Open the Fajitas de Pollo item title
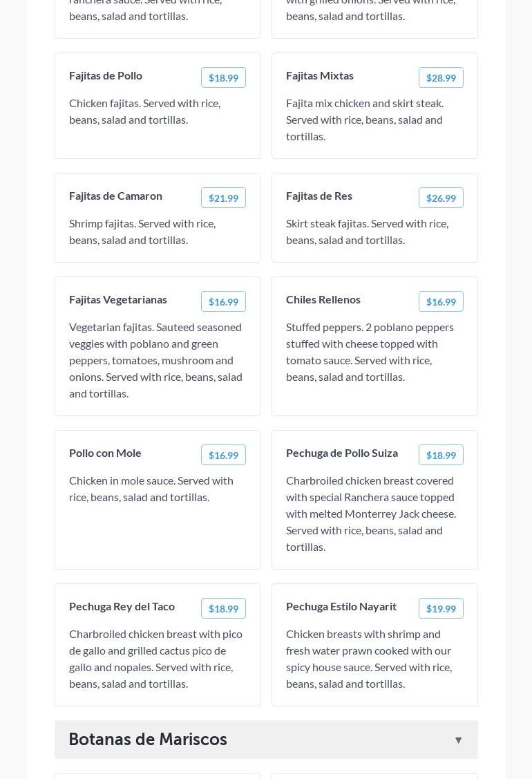 click(x=106, y=75)
